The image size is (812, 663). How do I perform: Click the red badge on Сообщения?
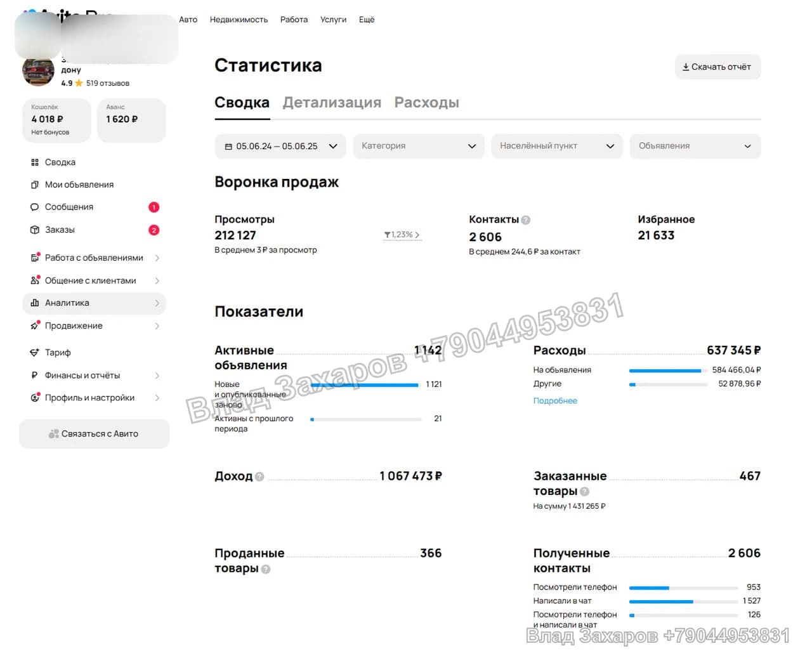pyautogui.click(x=154, y=207)
